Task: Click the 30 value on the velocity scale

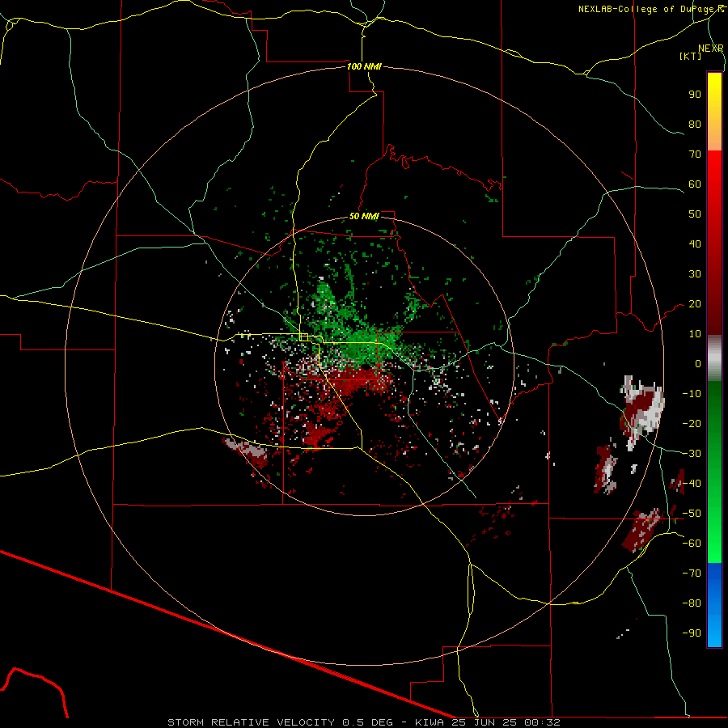Action: 695,273
